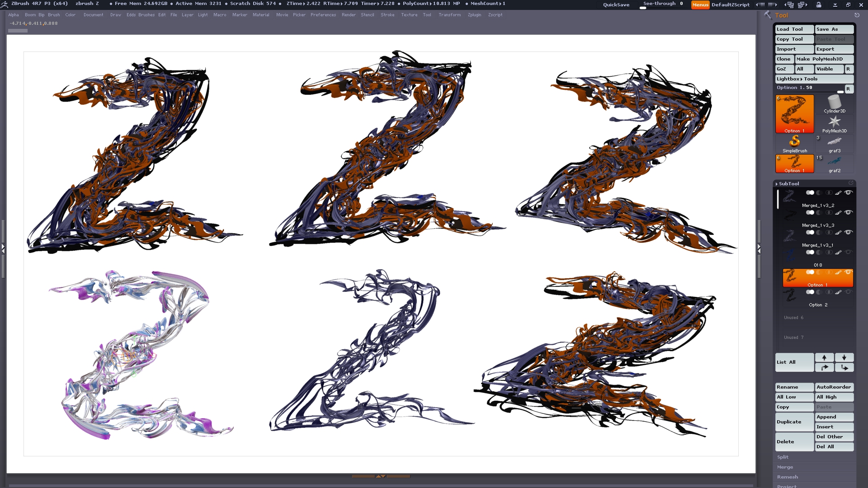Open the Transform menu
The height and width of the screenshot is (488, 868).
(x=449, y=15)
